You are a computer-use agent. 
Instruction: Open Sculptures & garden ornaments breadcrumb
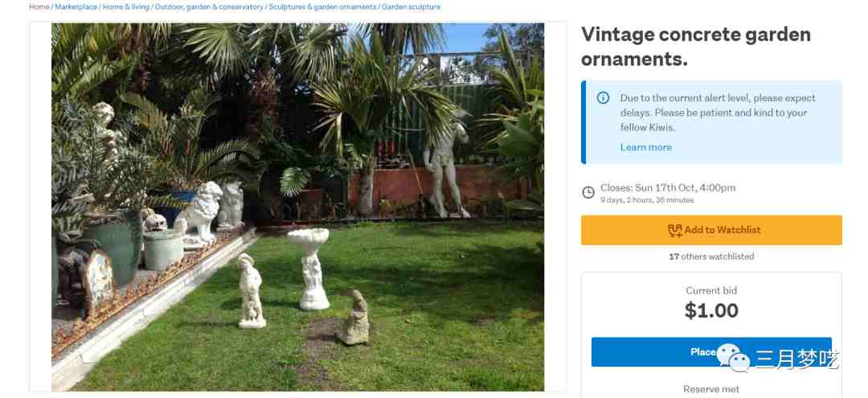coord(323,6)
